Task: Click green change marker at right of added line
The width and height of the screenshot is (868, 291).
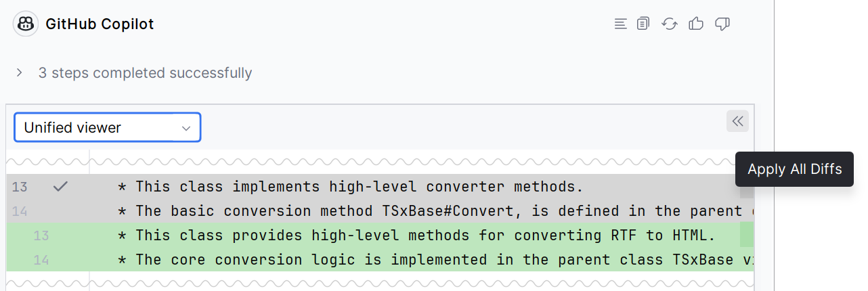Action: coord(746,235)
